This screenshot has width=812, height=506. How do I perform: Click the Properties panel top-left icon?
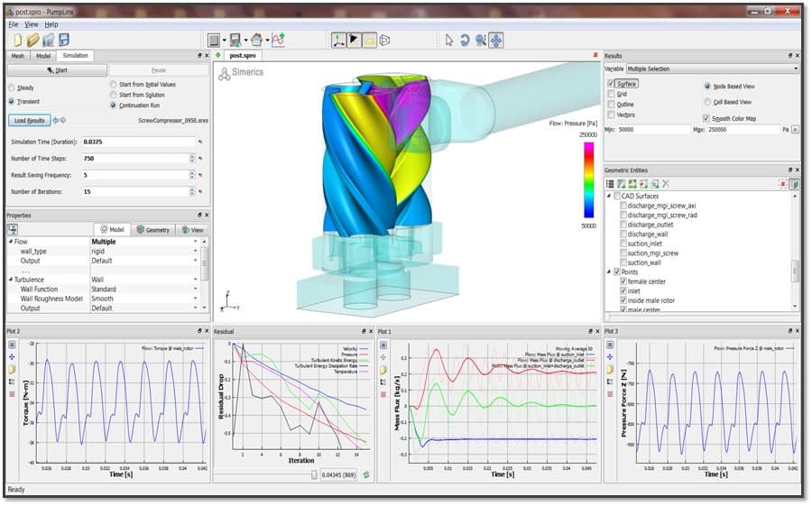(13, 229)
